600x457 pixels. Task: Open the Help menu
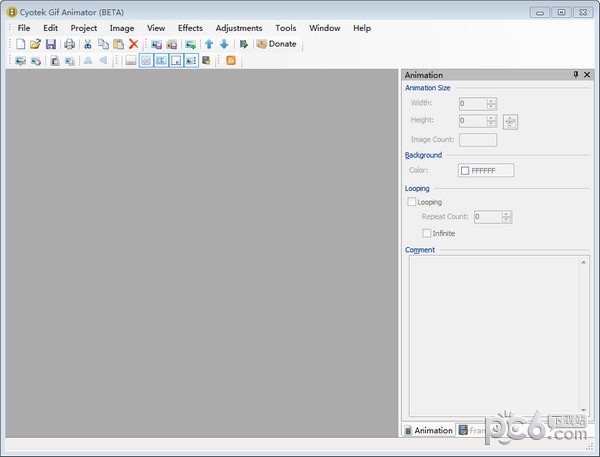pyautogui.click(x=362, y=28)
